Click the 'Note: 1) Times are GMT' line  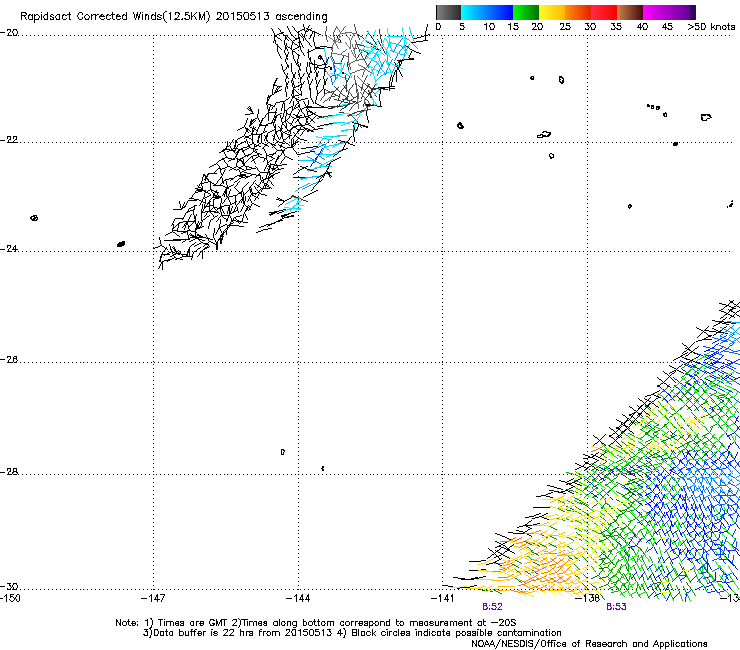pos(315,623)
